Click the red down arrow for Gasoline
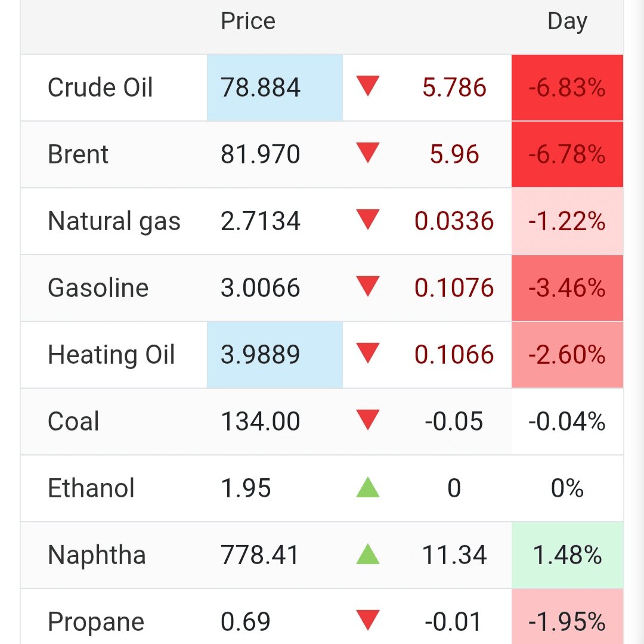 [x=367, y=286]
